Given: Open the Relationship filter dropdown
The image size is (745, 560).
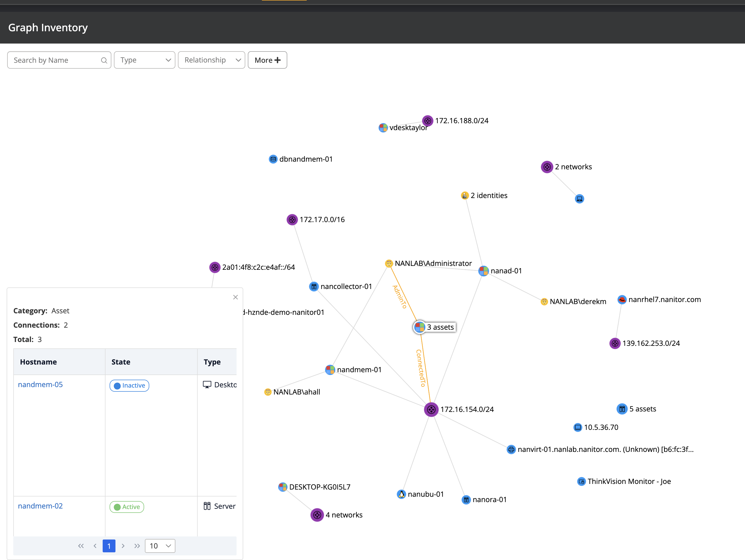Looking at the screenshot, I should [211, 60].
